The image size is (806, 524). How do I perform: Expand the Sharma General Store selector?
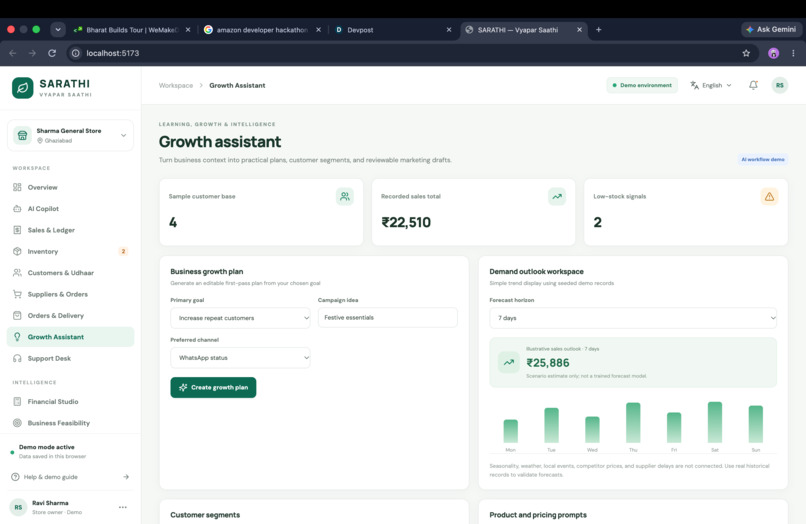click(x=70, y=135)
